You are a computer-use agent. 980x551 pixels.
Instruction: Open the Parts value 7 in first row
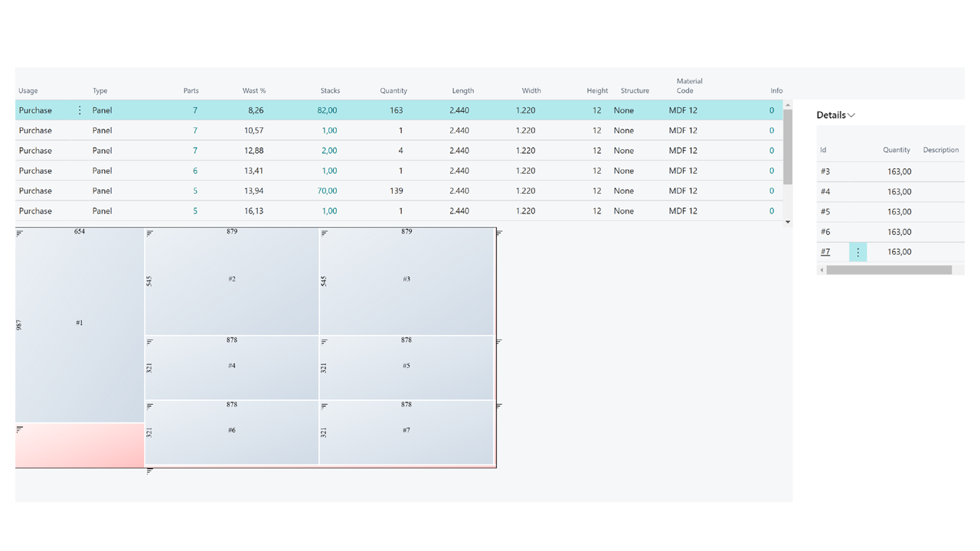195,110
